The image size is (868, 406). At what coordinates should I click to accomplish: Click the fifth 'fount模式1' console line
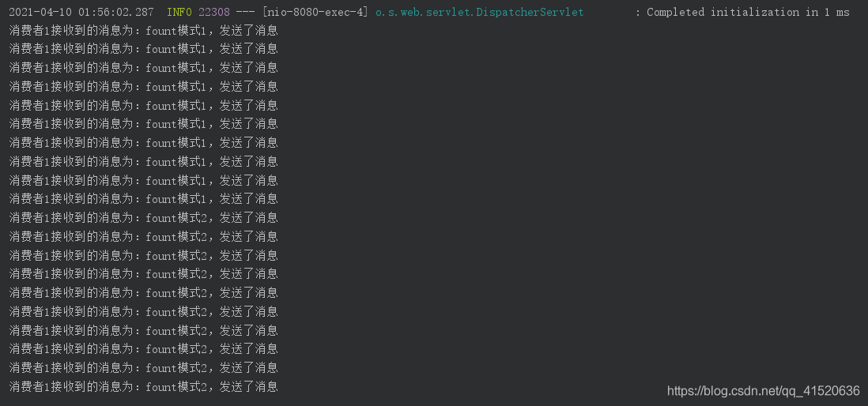[x=143, y=105]
